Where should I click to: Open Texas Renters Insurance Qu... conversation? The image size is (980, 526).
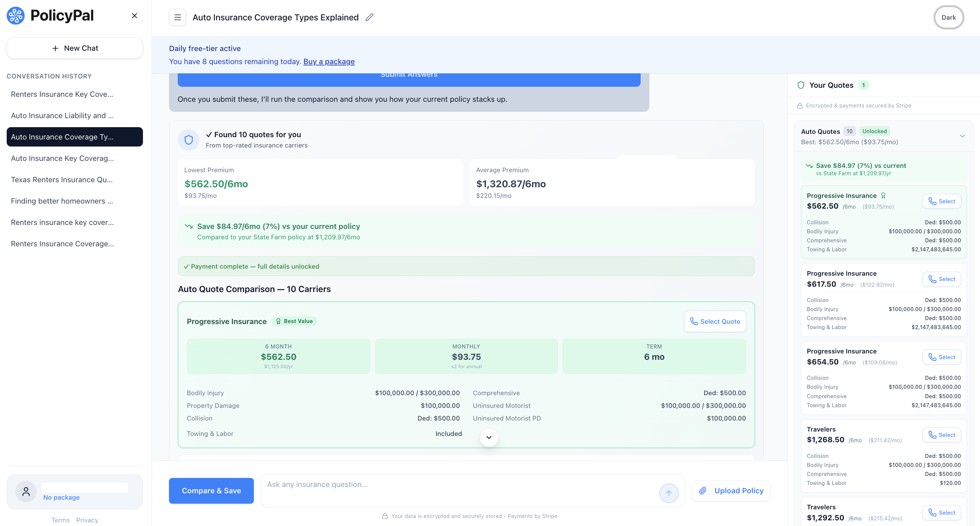[x=75, y=179]
